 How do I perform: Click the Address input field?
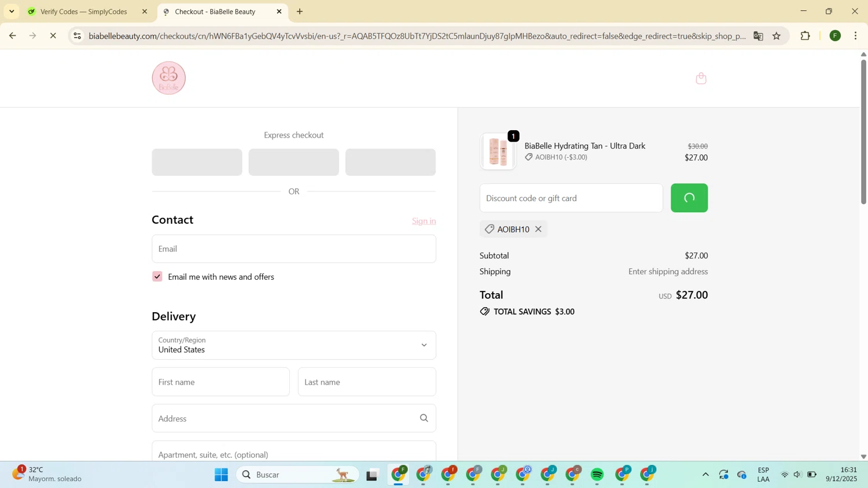294,418
